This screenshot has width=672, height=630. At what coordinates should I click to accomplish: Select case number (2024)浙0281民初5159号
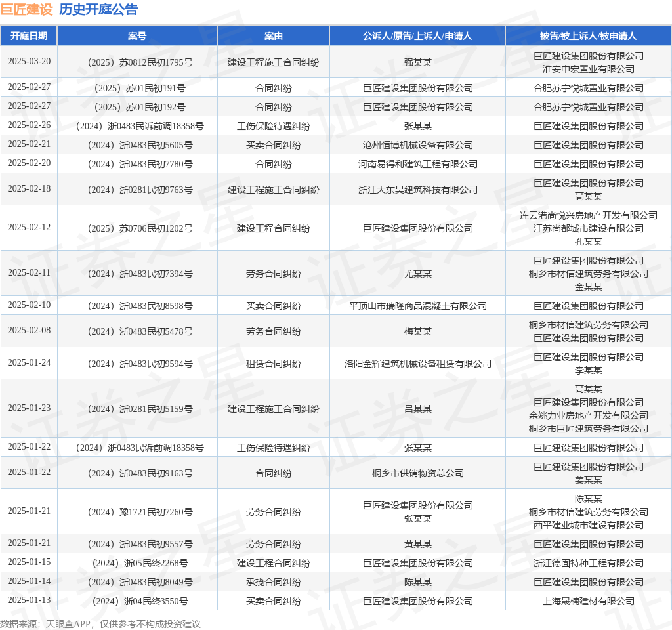coord(140,409)
